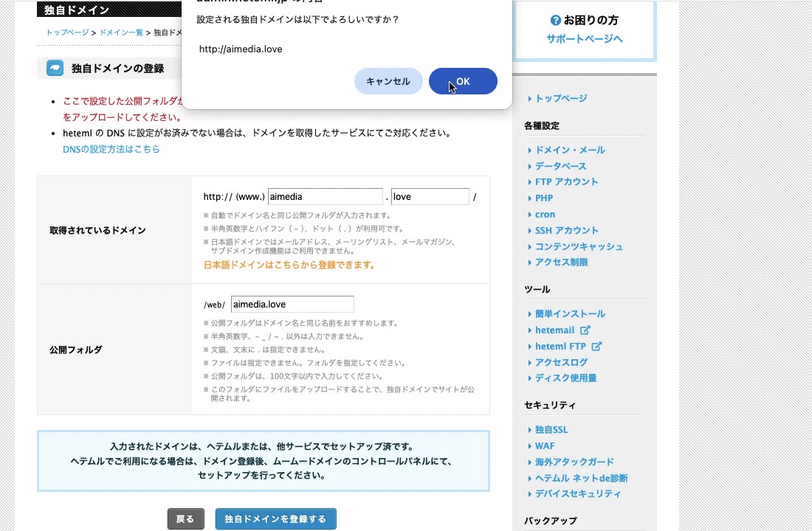Click arrow bullet beside ドメイン・メール
812x531 pixels.
pyautogui.click(x=530, y=150)
